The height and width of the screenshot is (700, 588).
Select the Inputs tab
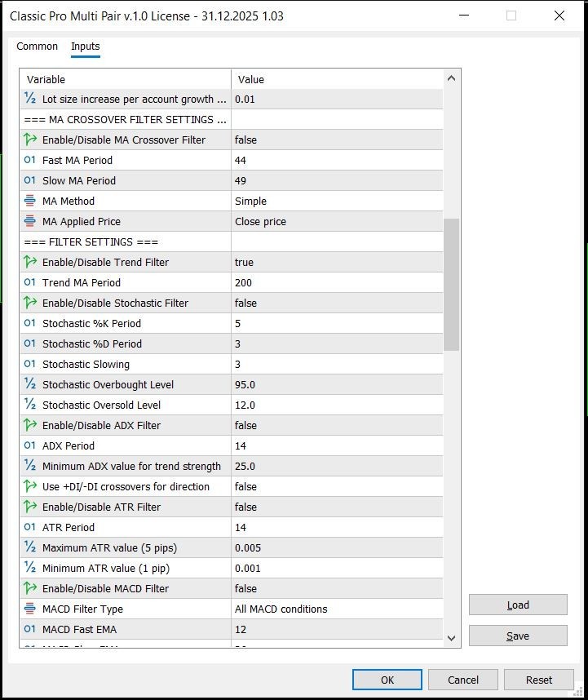[85, 47]
